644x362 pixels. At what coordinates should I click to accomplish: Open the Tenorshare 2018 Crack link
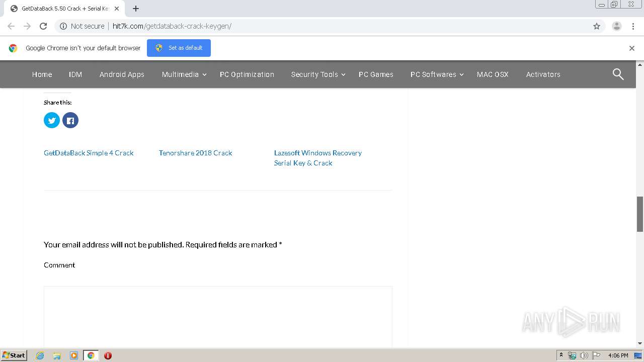coord(196,153)
